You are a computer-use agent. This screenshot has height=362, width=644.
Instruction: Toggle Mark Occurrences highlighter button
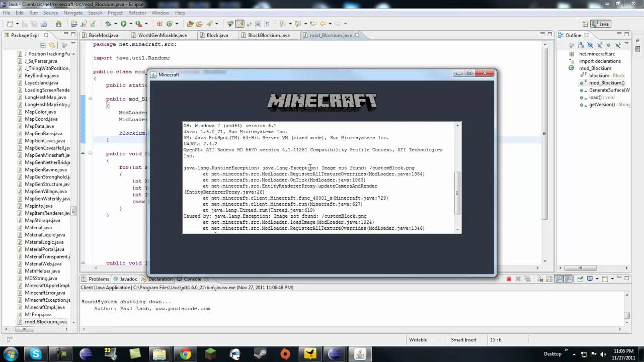[x=239, y=24]
